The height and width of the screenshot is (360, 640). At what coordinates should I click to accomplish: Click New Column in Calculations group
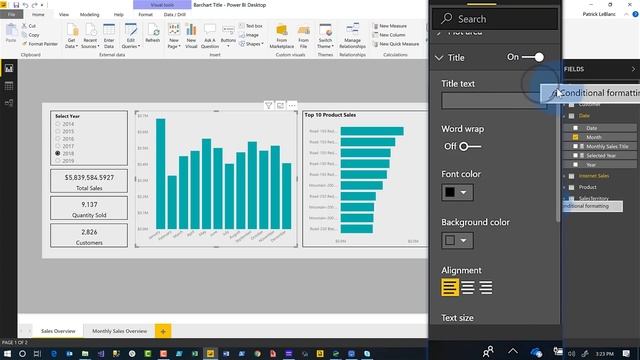(x=389, y=35)
